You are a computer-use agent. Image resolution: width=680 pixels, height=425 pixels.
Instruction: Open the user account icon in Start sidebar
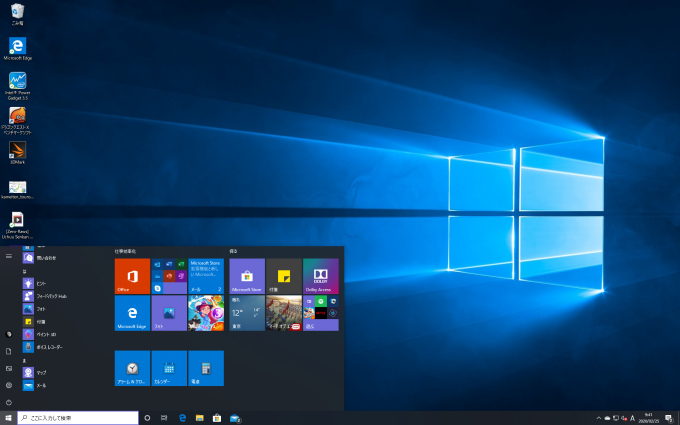(x=9, y=334)
